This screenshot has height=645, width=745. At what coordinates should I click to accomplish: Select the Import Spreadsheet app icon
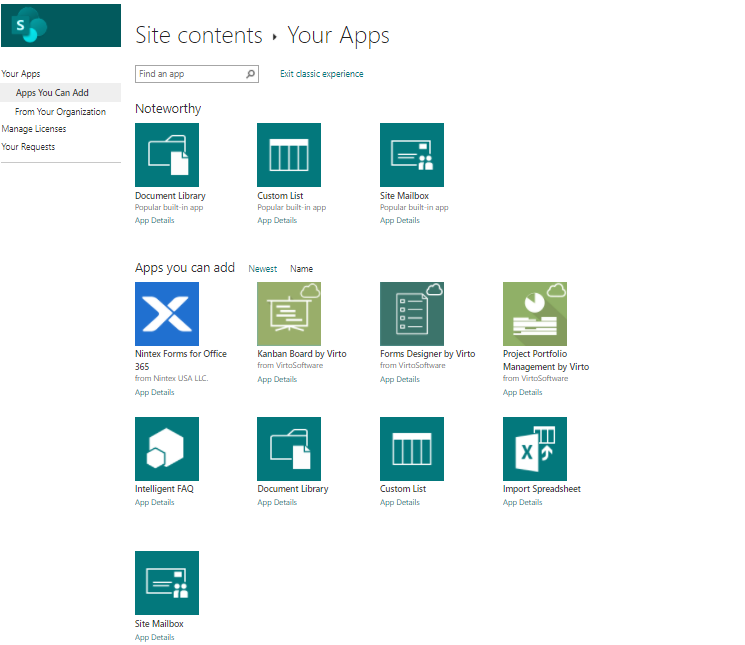click(x=535, y=449)
